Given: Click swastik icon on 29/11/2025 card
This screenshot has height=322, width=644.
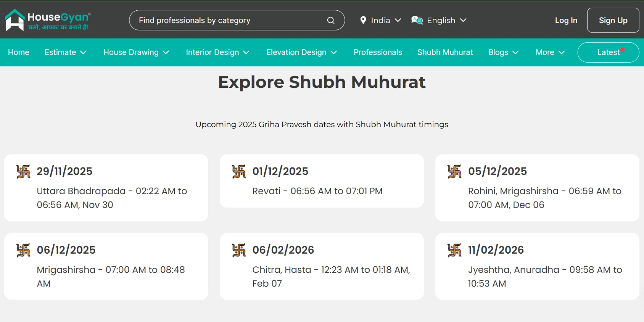Looking at the screenshot, I should click(23, 172).
